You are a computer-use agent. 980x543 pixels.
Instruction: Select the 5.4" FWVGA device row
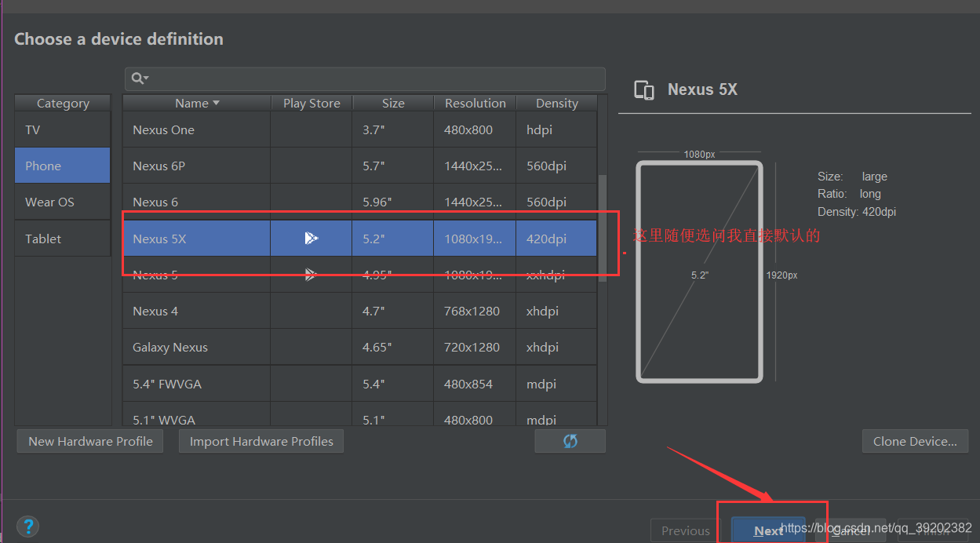[x=360, y=384]
